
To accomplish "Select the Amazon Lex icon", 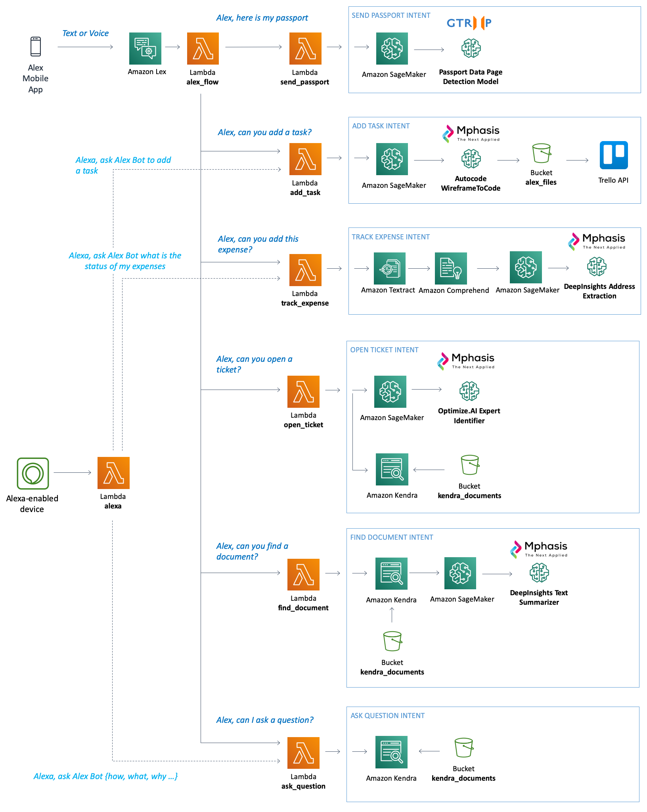I will [x=145, y=48].
